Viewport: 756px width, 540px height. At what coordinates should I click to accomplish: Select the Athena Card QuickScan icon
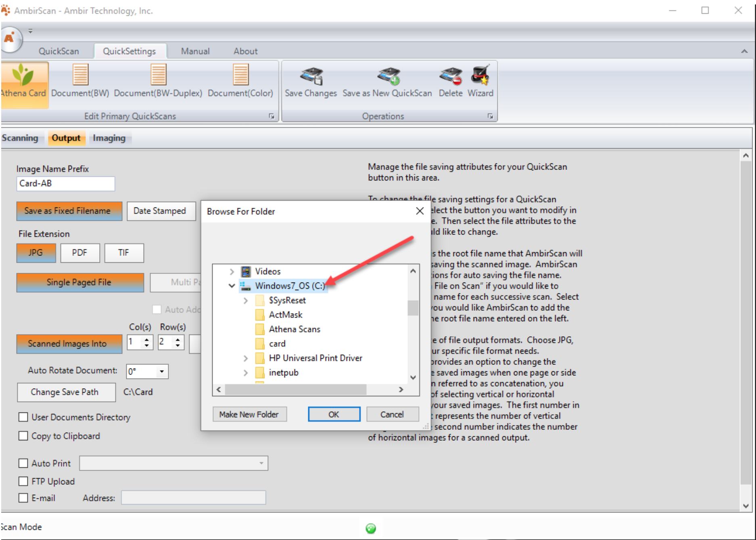coord(23,75)
